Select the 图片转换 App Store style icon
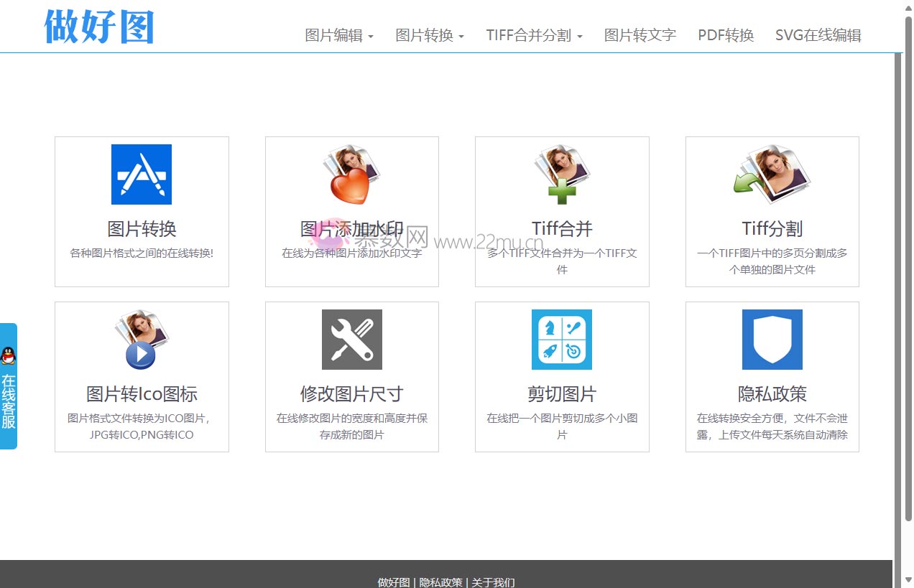Viewport: 914px width, 588px height. (x=141, y=174)
